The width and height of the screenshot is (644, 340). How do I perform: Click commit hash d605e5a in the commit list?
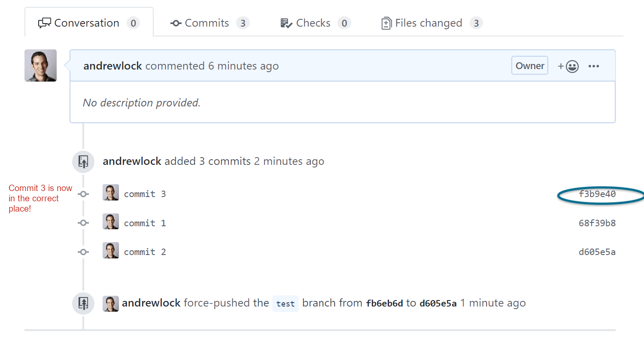click(597, 252)
